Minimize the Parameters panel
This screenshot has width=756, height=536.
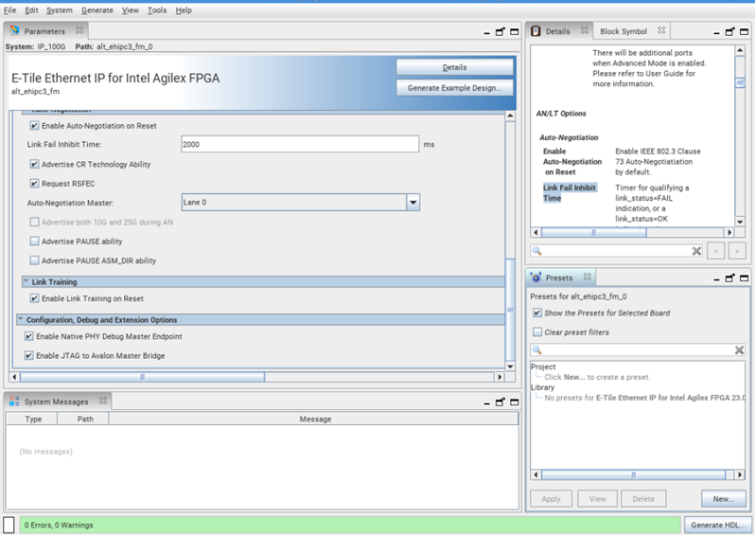pyautogui.click(x=486, y=33)
